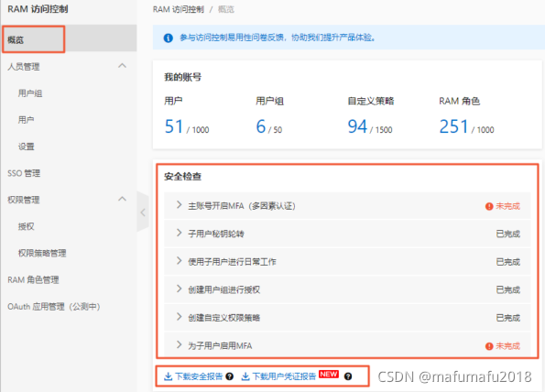The width and height of the screenshot is (545, 392).
Task: Click the user count 51
Action: 174,126
